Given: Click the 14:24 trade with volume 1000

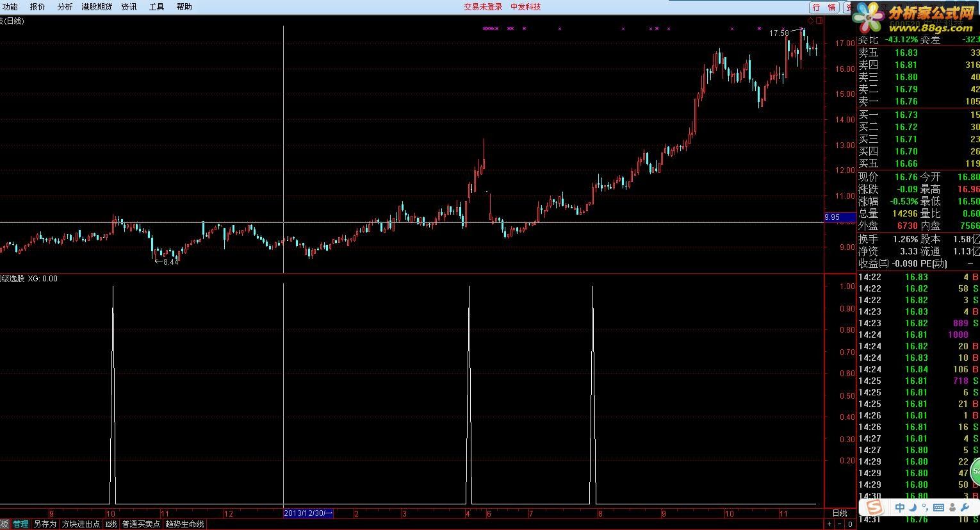Looking at the screenshot, I should click(919, 335).
